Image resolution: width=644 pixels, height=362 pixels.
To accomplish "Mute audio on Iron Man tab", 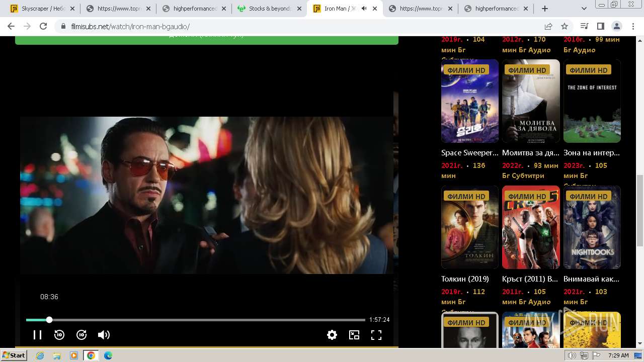I will (x=364, y=9).
